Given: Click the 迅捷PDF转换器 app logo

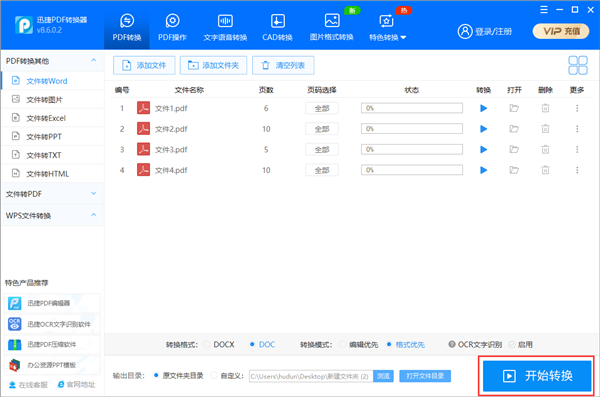Looking at the screenshot, I should 24,25.
